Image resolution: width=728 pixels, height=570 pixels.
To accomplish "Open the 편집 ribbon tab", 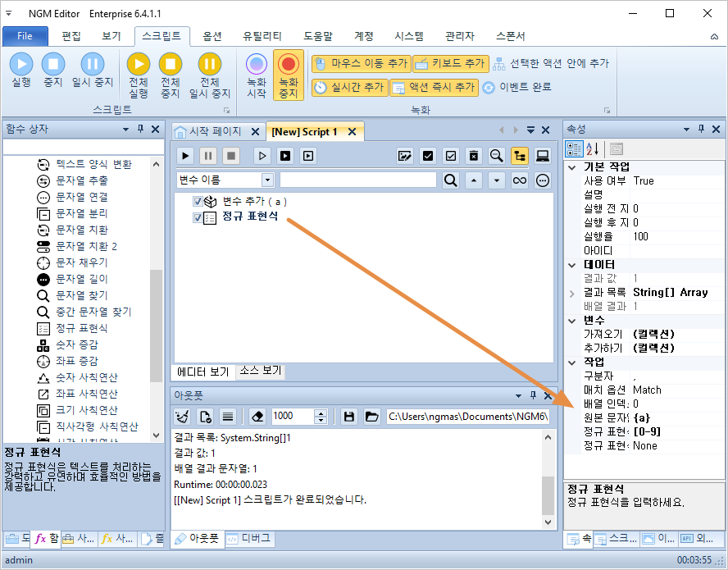I will [x=71, y=36].
